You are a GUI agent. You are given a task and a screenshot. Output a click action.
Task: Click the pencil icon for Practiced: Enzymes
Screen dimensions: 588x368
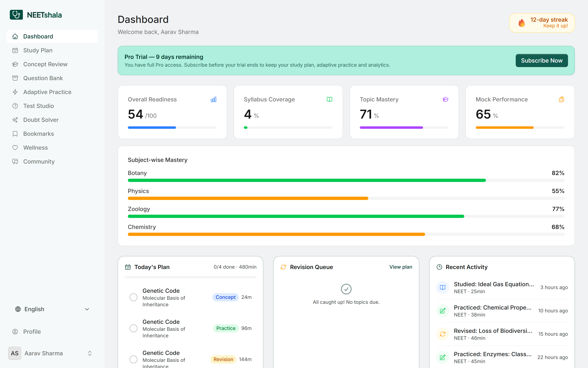pyautogui.click(x=443, y=357)
